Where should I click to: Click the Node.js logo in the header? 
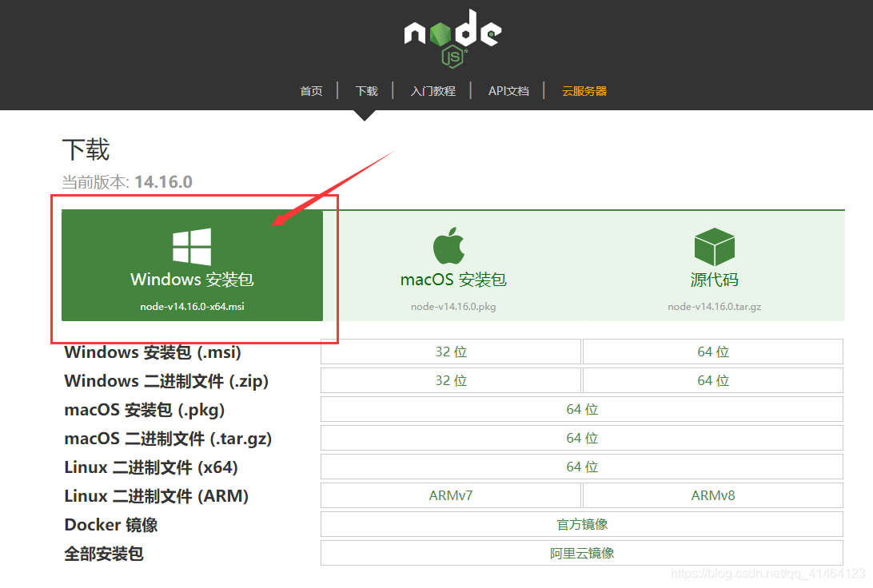[452, 38]
